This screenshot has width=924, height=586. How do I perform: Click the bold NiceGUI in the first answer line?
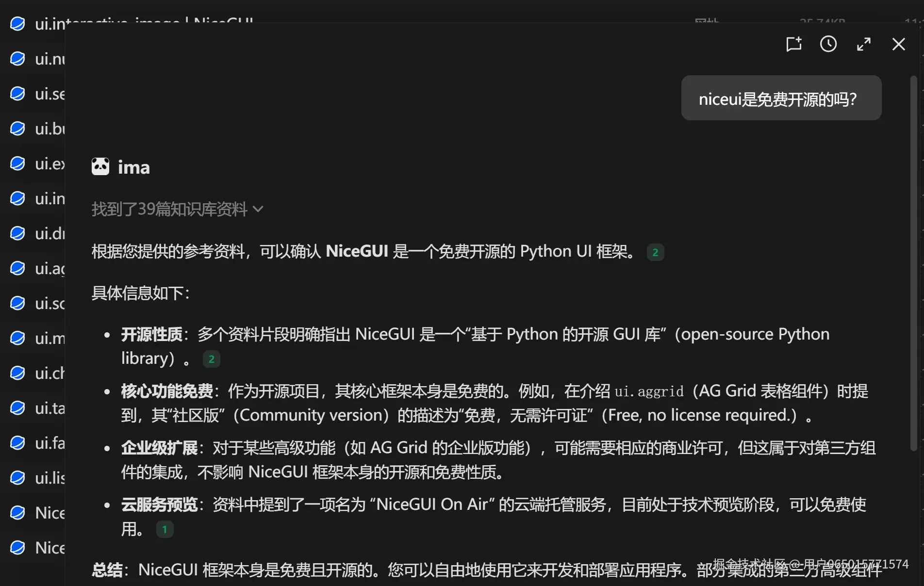point(357,251)
